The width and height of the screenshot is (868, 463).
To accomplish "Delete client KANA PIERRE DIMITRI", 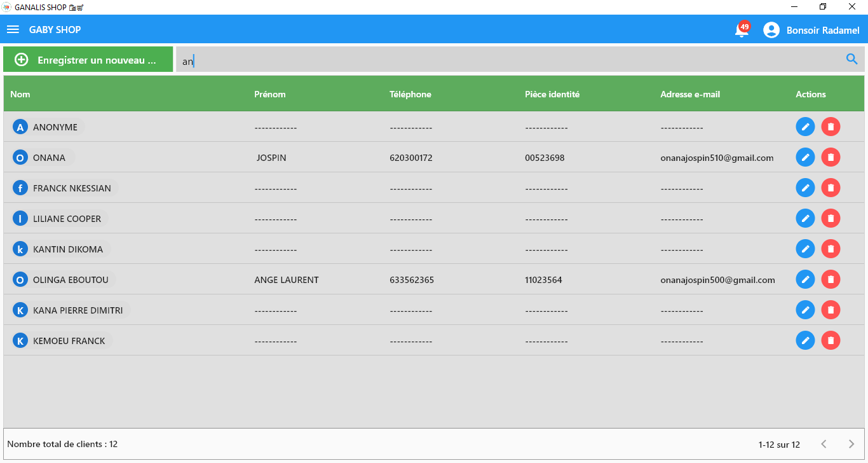I will pos(831,310).
